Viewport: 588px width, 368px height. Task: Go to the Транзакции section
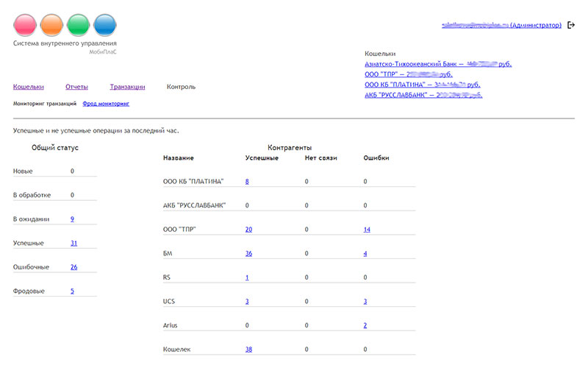coord(127,87)
